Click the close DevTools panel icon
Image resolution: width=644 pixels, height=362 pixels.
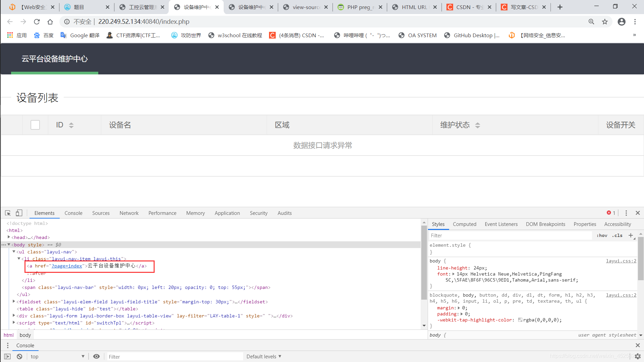tap(638, 213)
